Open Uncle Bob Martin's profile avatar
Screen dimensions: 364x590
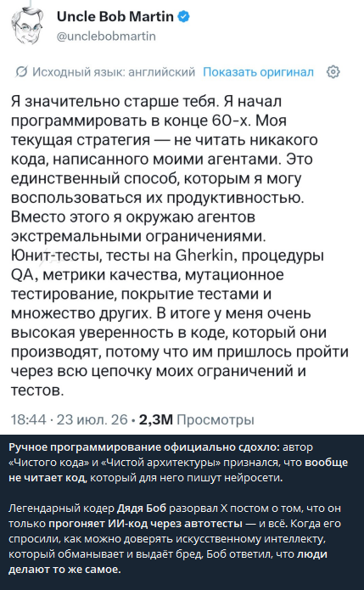click(27, 25)
